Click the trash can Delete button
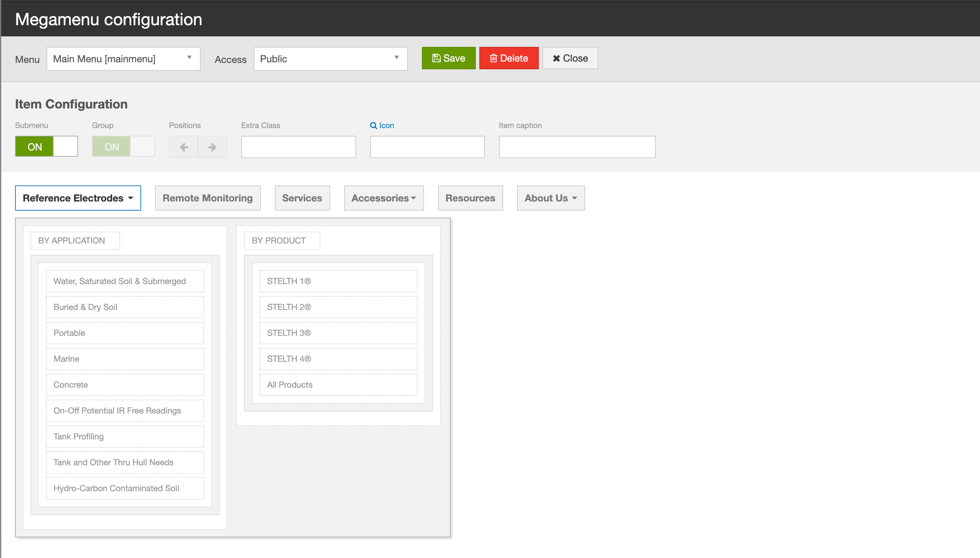The height and width of the screenshot is (558, 980). tap(509, 58)
